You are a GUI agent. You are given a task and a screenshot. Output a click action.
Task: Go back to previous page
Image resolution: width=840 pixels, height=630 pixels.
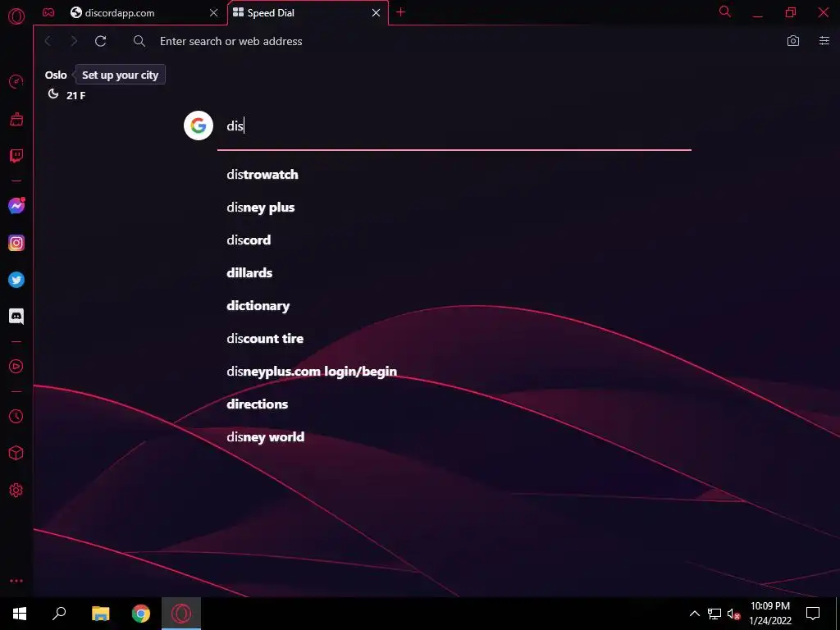(48, 41)
